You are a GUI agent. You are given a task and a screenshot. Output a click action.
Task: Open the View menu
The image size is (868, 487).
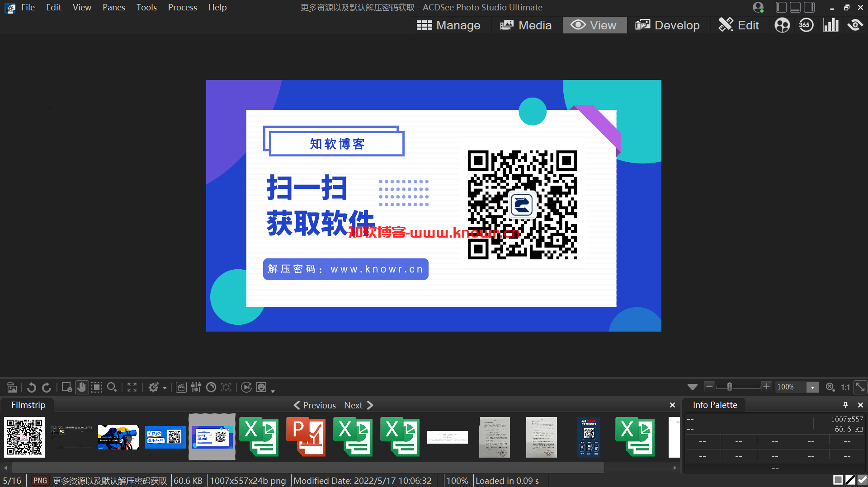pyautogui.click(x=82, y=8)
